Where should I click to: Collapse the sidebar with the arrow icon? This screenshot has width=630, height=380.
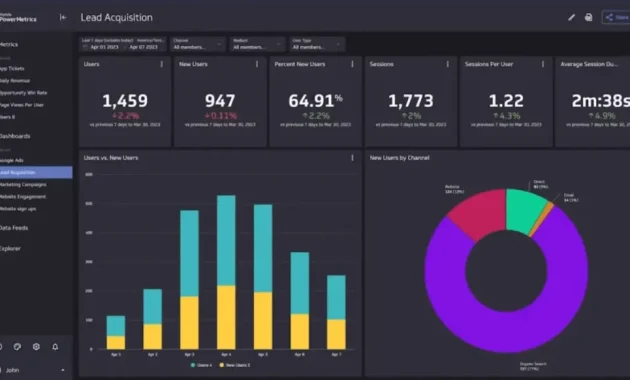[63, 17]
